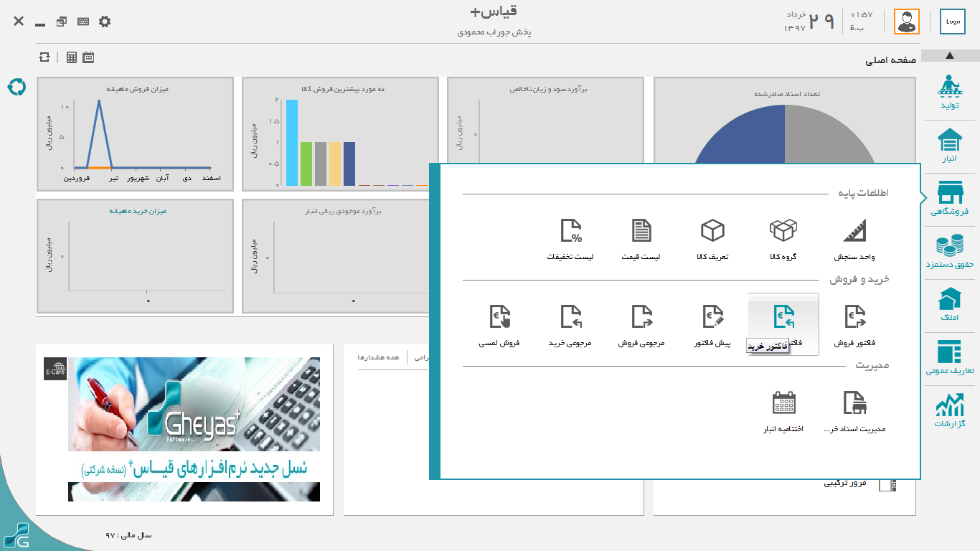Screen dimensions: 980x551
Task: Select the گزارشات (reports) sidebar module
Action: tap(950, 410)
